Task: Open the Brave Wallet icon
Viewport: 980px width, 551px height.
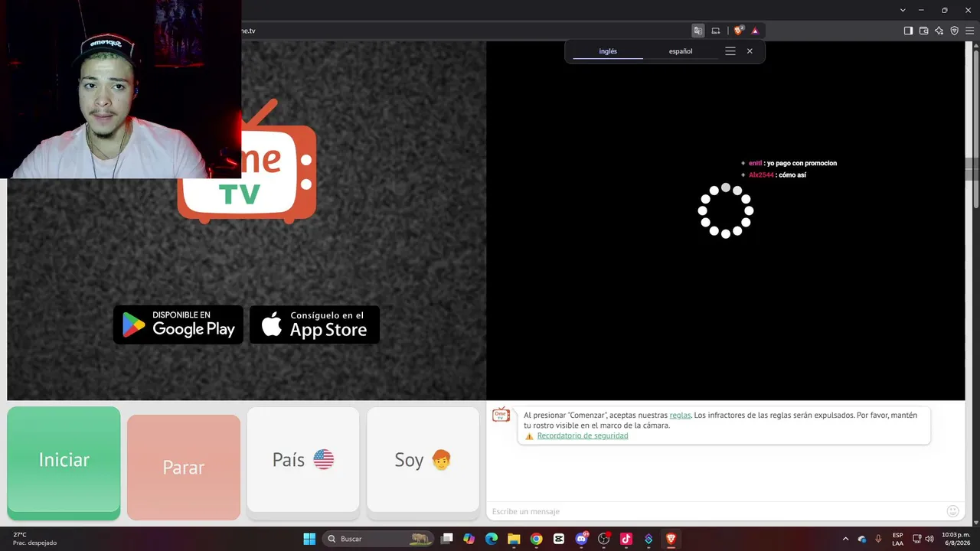Action: pyautogui.click(x=923, y=31)
